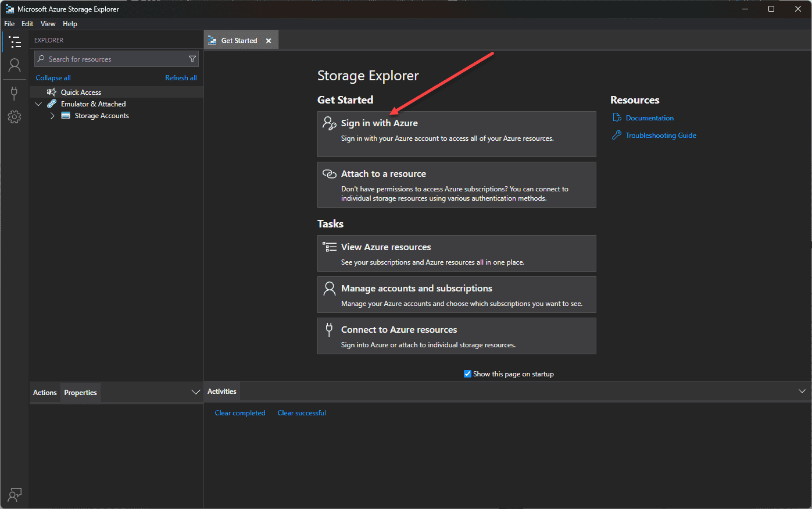The width and height of the screenshot is (812, 509).
Task: Click the Connect to Azure resources card
Action: click(x=457, y=336)
